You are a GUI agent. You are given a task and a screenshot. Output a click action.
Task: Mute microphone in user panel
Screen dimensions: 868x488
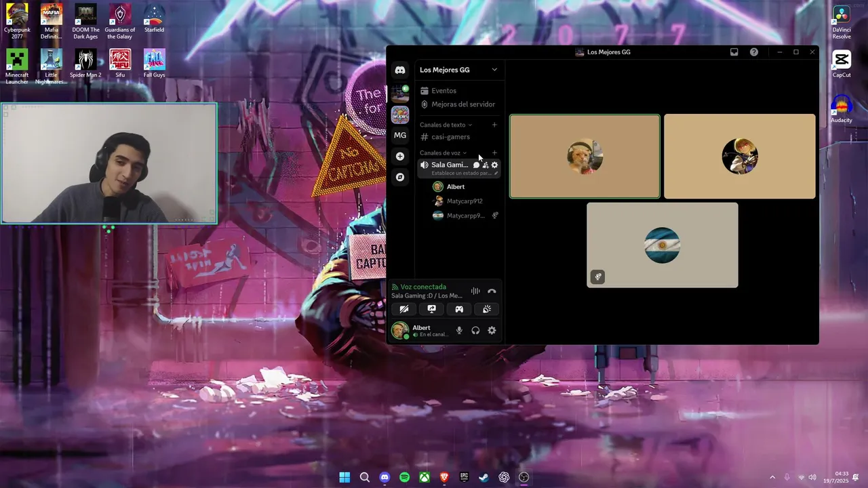pyautogui.click(x=459, y=331)
